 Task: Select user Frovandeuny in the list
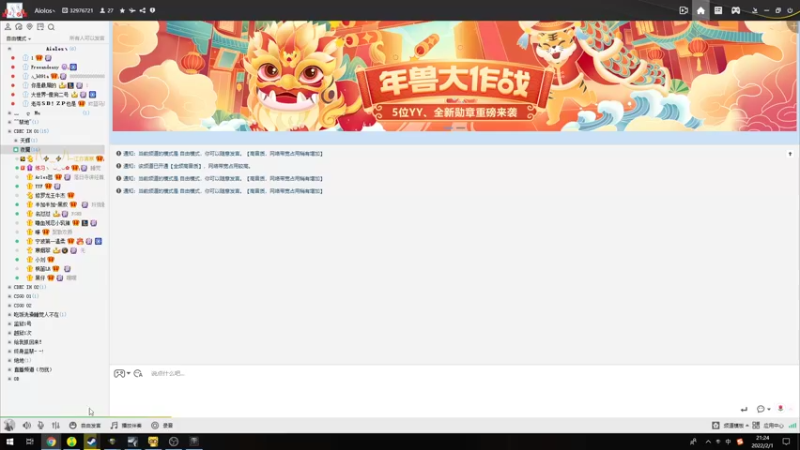pyautogui.click(x=45, y=67)
